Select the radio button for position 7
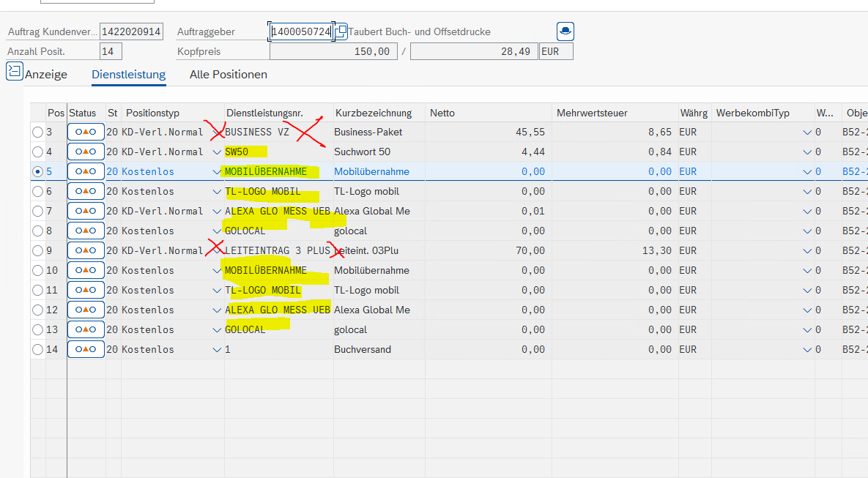Viewport: 868px width, 478px height. click(x=37, y=211)
